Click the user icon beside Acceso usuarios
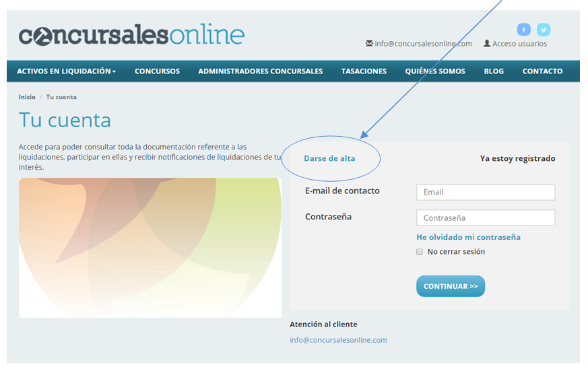The image size is (588, 369). [487, 44]
